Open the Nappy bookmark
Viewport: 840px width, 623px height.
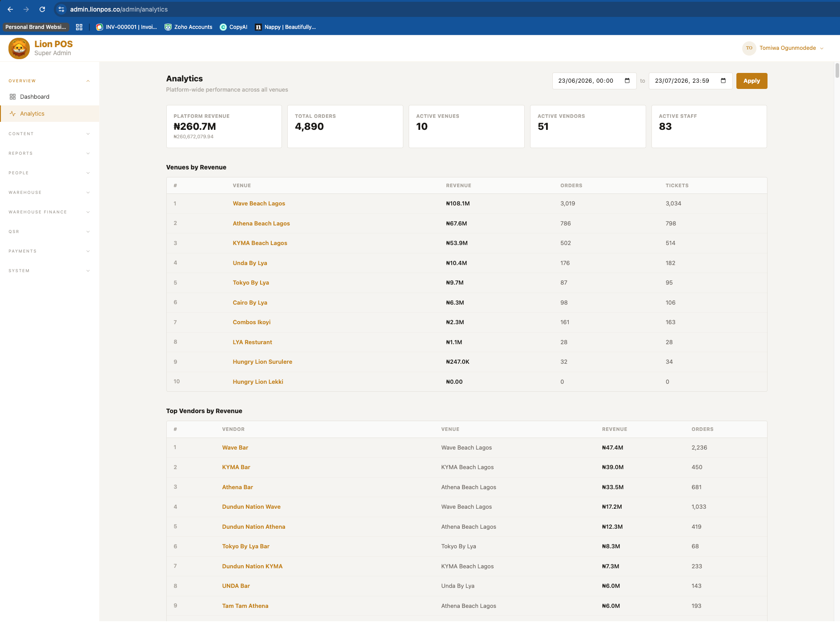(285, 27)
